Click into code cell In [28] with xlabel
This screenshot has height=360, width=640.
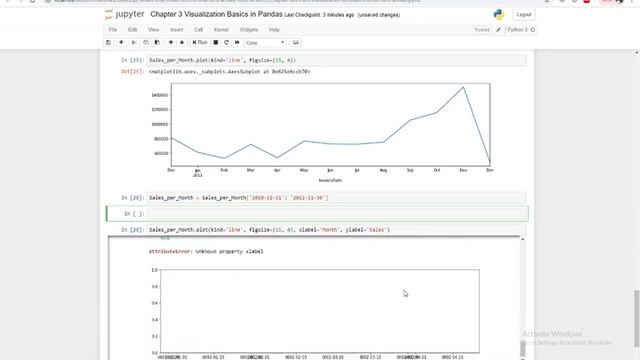tap(336, 230)
